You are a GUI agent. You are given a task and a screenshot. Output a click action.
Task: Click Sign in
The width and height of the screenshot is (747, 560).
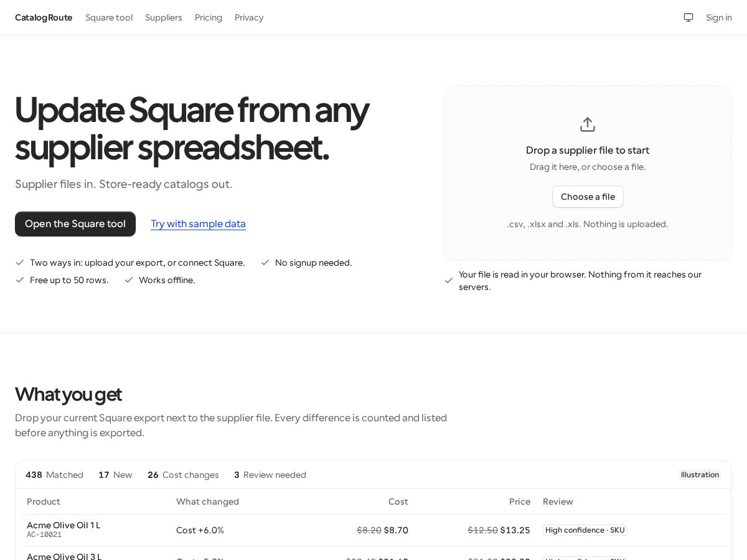[x=719, y=17]
